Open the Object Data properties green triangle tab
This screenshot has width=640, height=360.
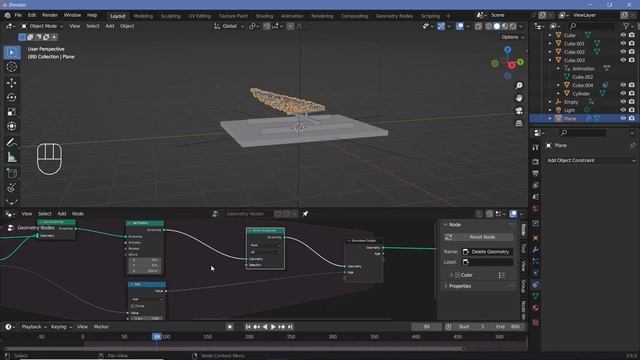(x=536, y=296)
